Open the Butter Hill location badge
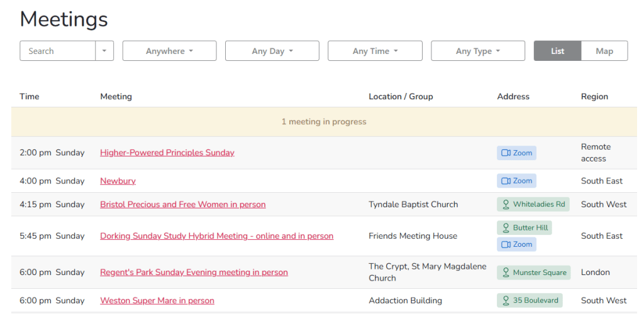Viewport: 644px width, 314px height. click(524, 227)
